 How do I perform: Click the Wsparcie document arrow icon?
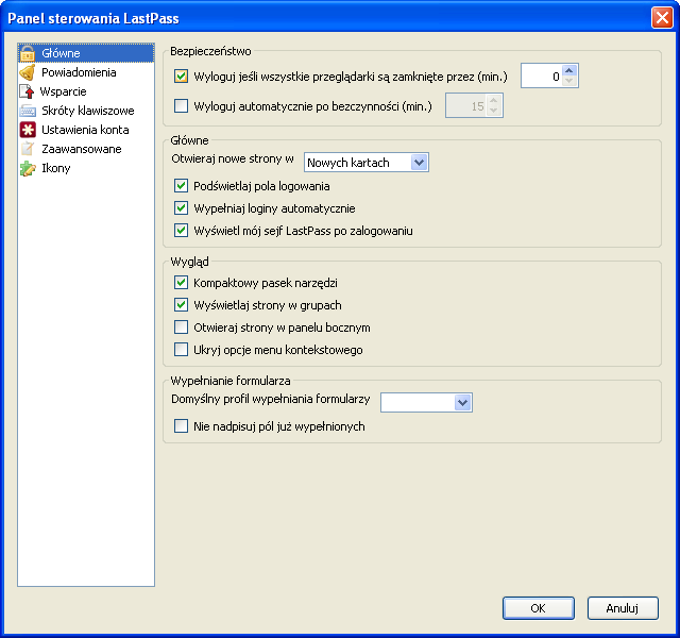tap(26, 92)
